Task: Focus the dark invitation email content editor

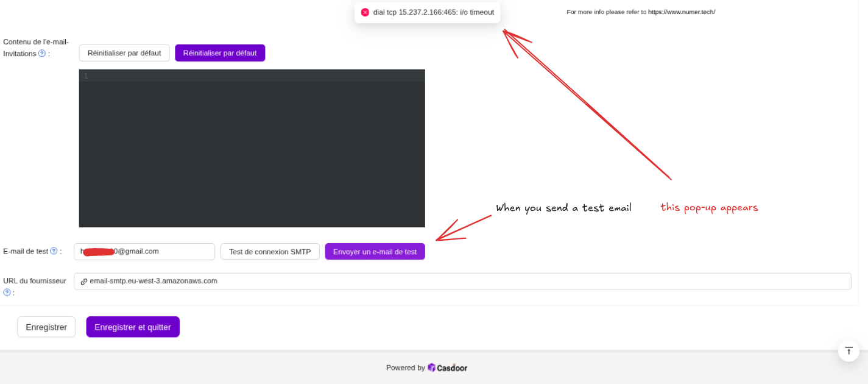Action: 252,148
